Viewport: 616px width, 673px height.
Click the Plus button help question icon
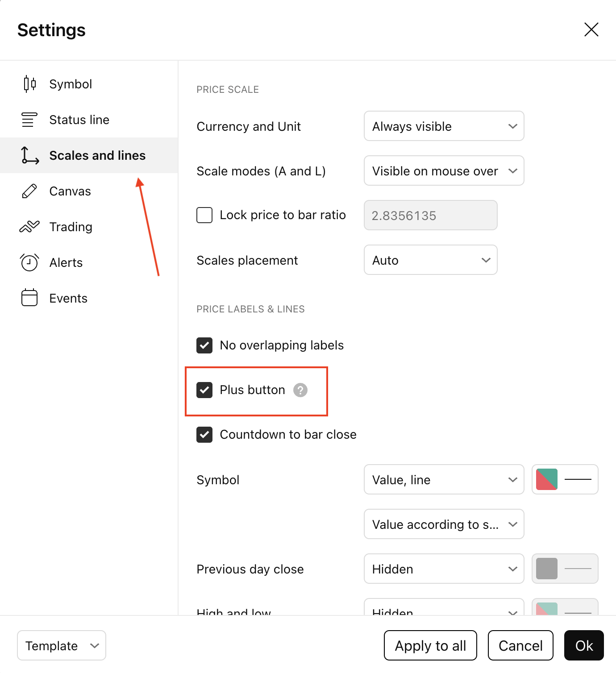(x=300, y=390)
